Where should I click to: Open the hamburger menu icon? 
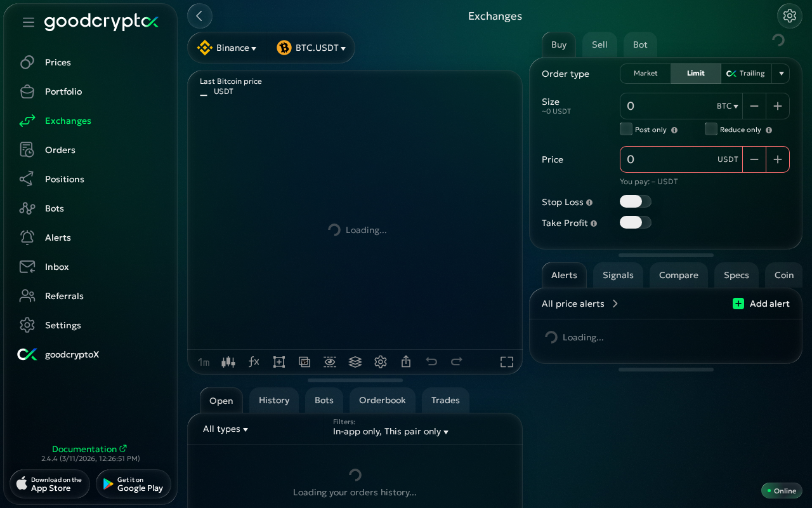click(x=29, y=22)
